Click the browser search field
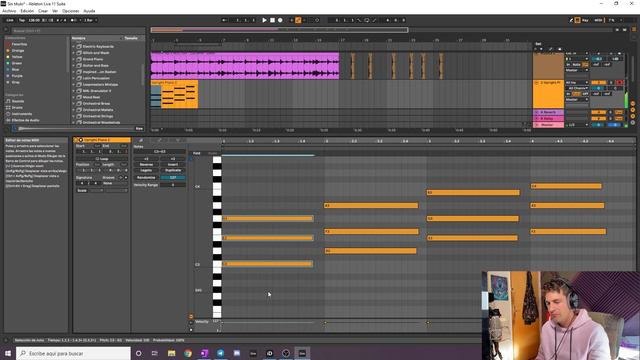Viewport: 640px width, 360px height. (x=78, y=31)
